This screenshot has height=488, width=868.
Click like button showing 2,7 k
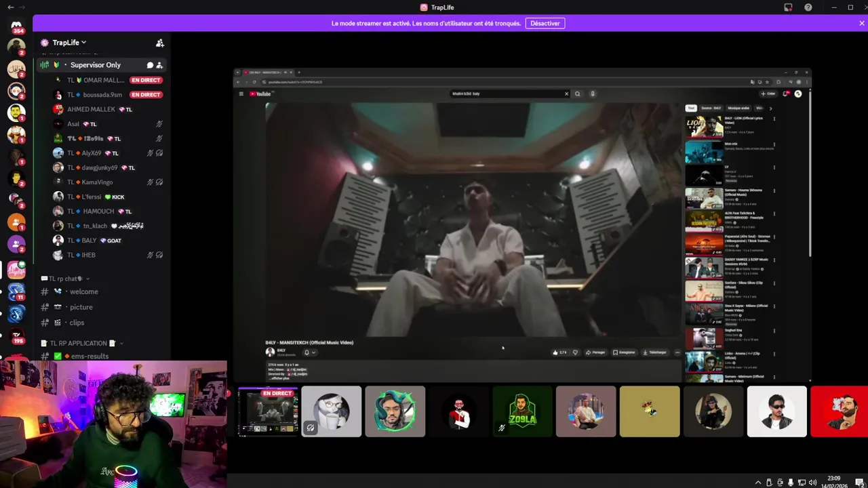point(559,352)
